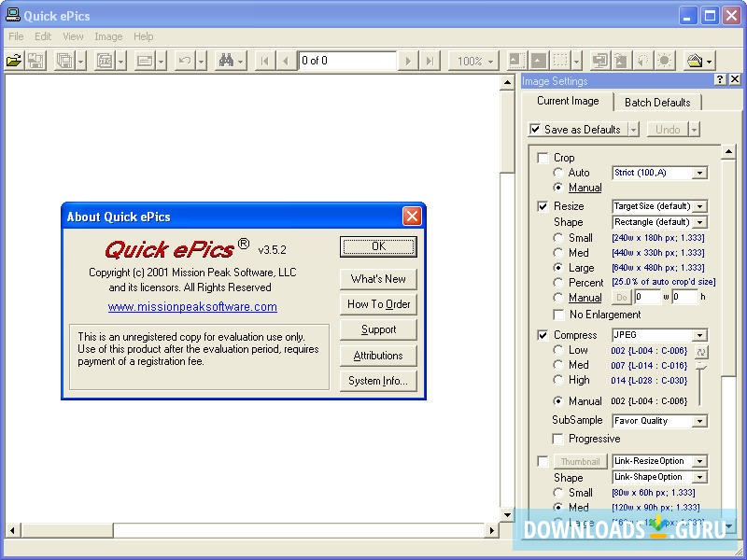The image size is (747, 560).
Task: Open the File menu
Action: point(16,36)
